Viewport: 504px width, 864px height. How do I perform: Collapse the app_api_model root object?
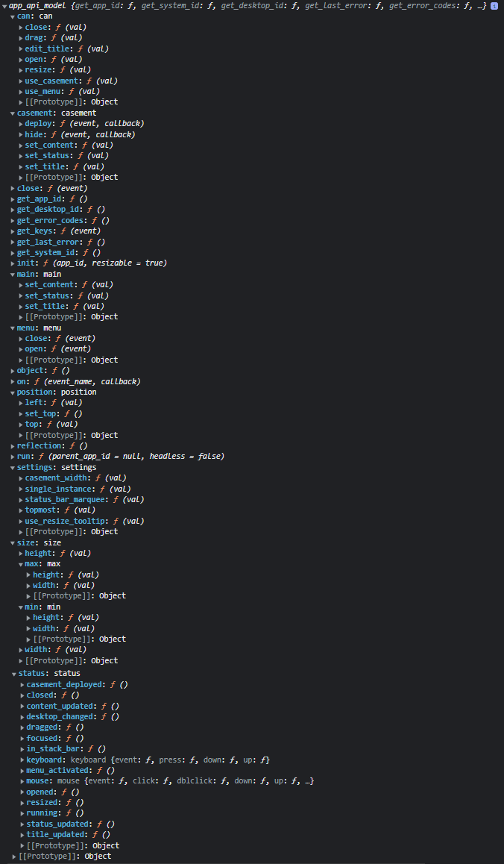pyautogui.click(x=5, y=5)
